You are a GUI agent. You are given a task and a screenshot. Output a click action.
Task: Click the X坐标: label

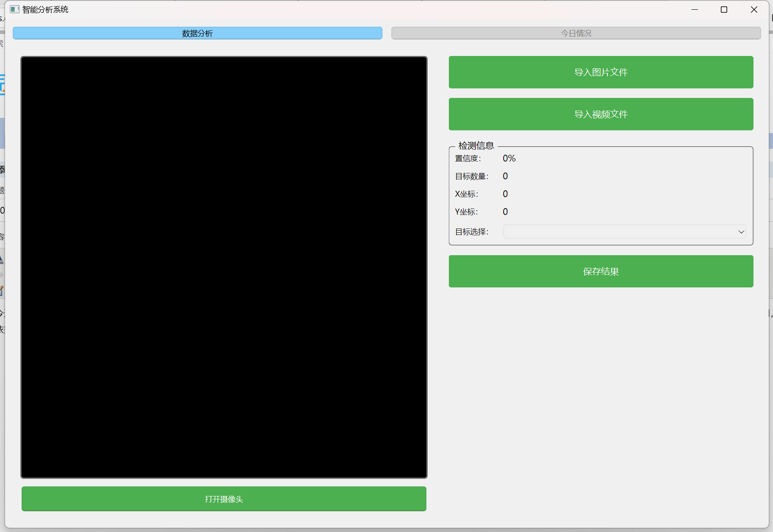(x=467, y=194)
